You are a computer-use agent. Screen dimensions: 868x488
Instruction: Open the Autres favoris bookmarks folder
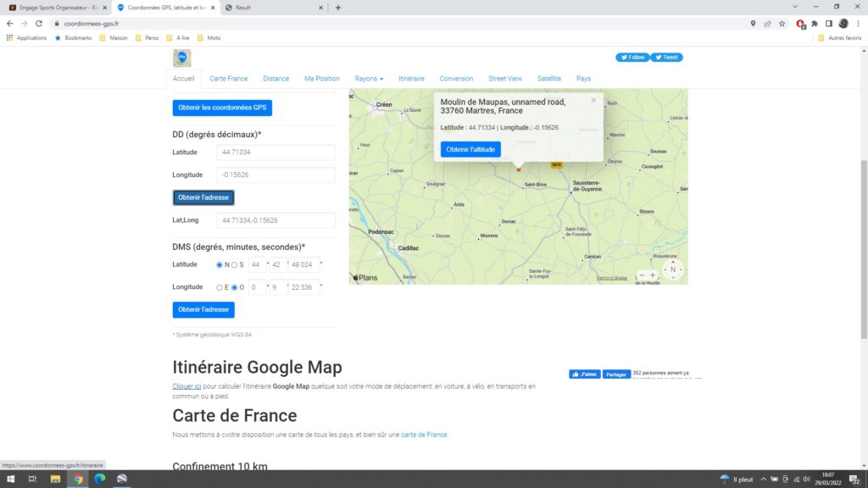840,37
